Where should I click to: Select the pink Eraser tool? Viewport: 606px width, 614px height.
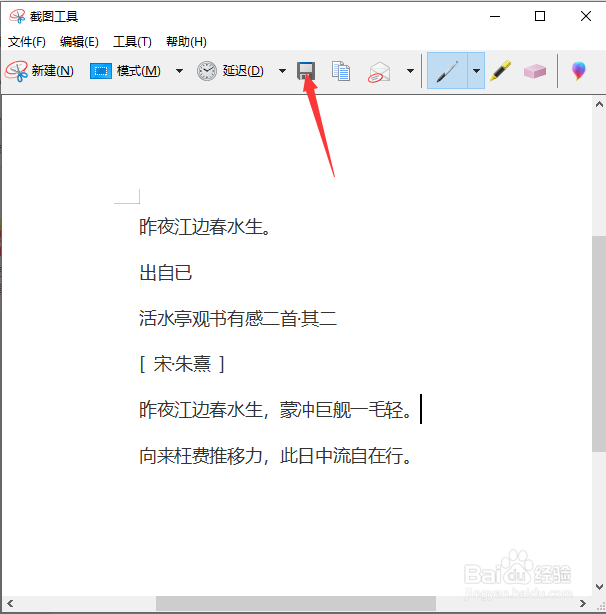click(535, 71)
